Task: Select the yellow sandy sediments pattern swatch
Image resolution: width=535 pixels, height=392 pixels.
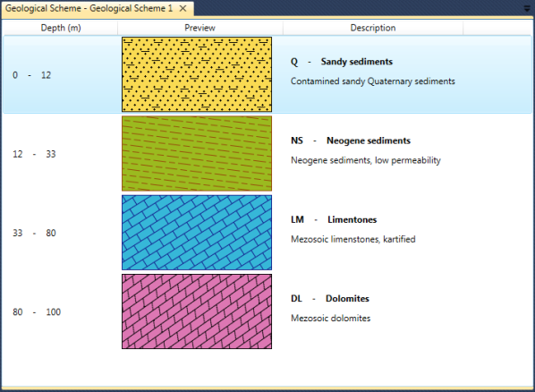Action: [197, 74]
